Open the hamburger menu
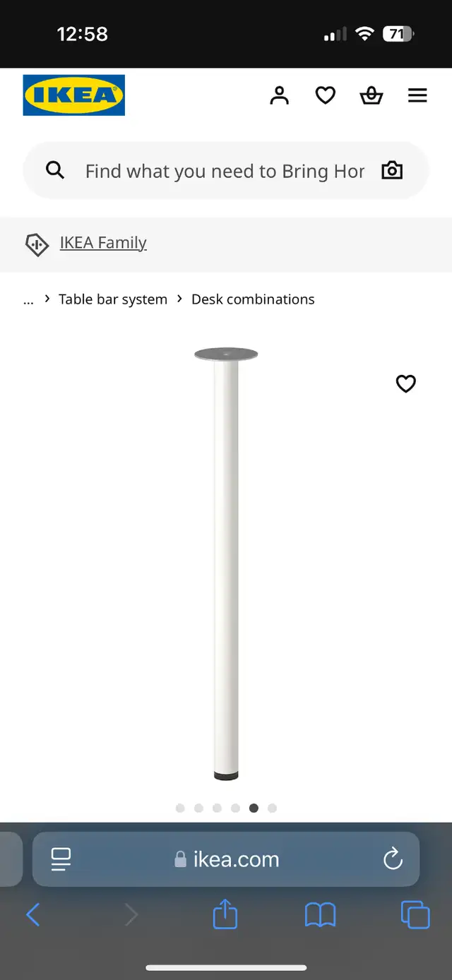Image resolution: width=452 pixels, height=980 pixels. [x=417, y=95]
